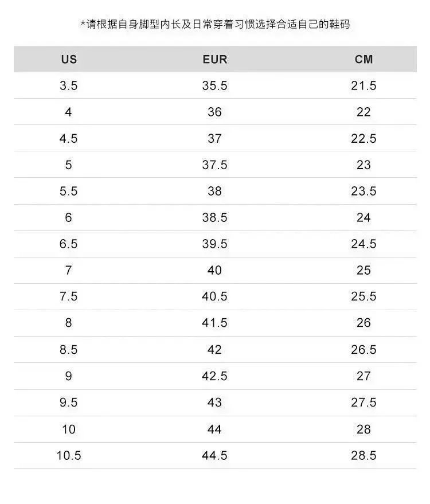Click US size 10.5 cell
Viewport: 430px width, 504px height.
coord(68,456)
